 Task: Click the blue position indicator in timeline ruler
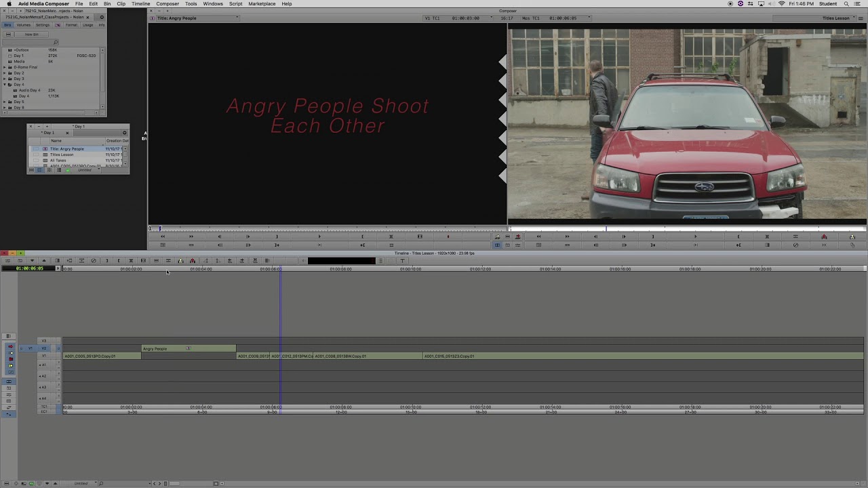click(280, 269)
